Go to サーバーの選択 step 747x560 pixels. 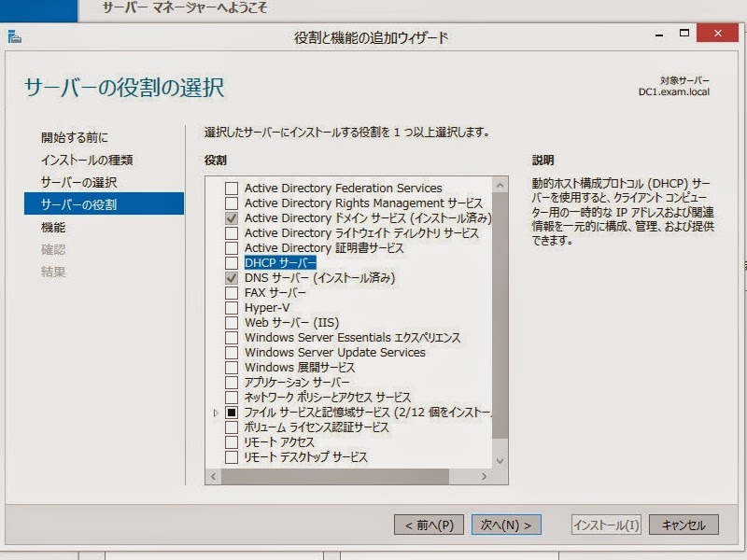78,182
